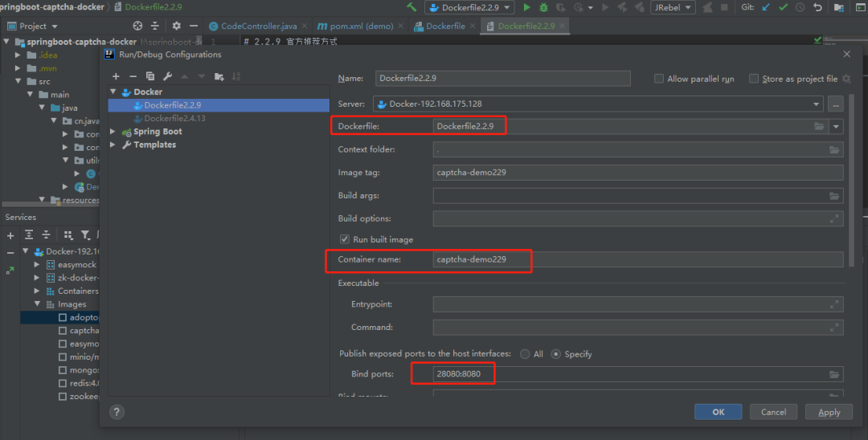Screen dimensions: 868x440
Task: Click the Name input field
Action: coord(502,79)
